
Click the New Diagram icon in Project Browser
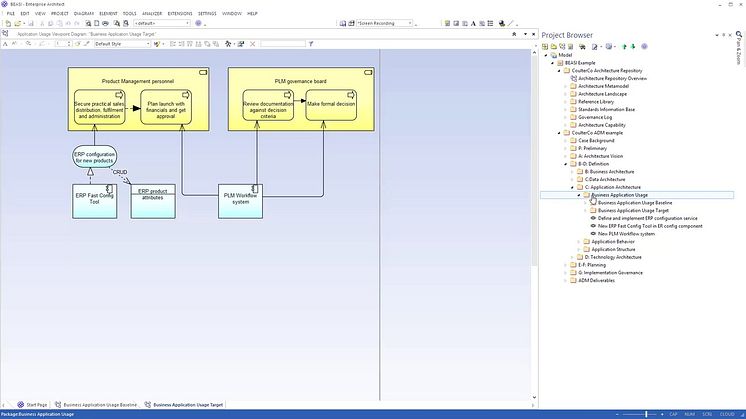click(x=562, y=47)
